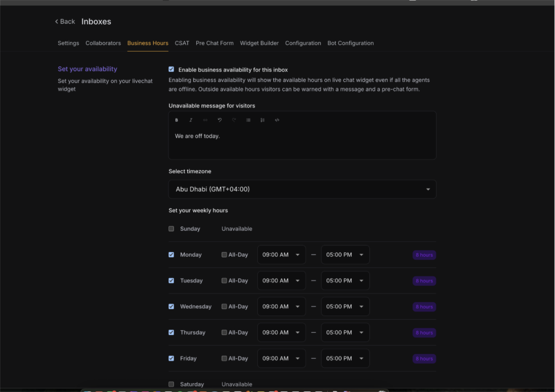Open Wednesday start time dropdown
Viewport: 555px width, 392px height.
(282, 306)
